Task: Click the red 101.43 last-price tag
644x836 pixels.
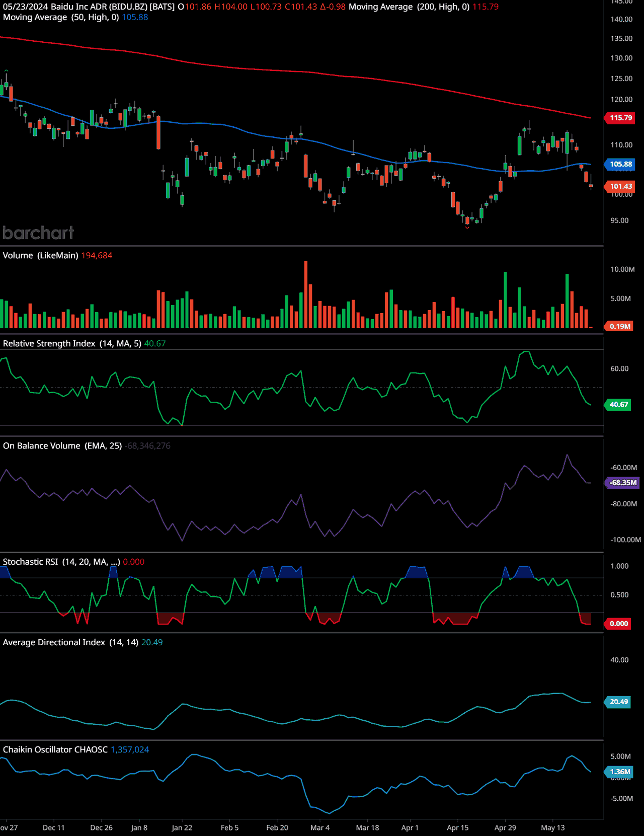Action: 620,186
